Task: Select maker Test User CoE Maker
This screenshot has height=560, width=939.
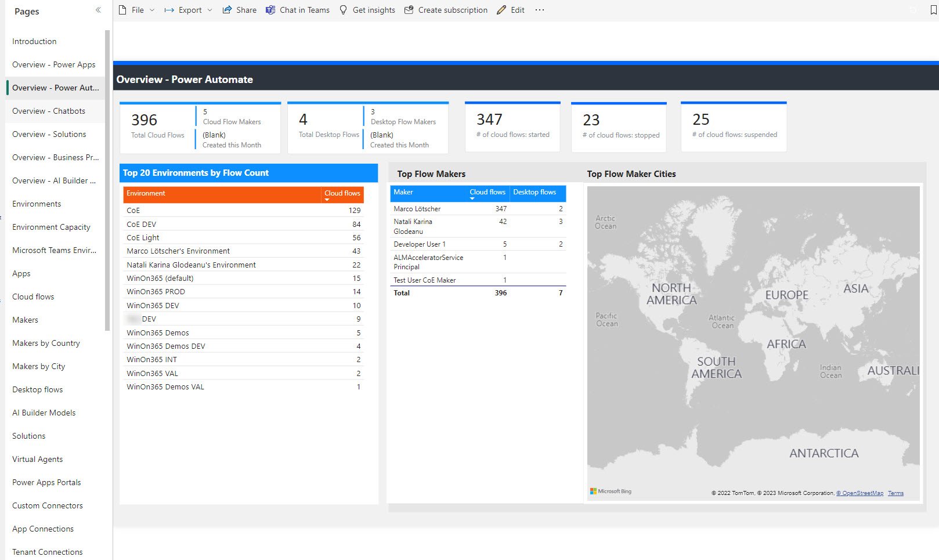Action: tap(478, 280)
